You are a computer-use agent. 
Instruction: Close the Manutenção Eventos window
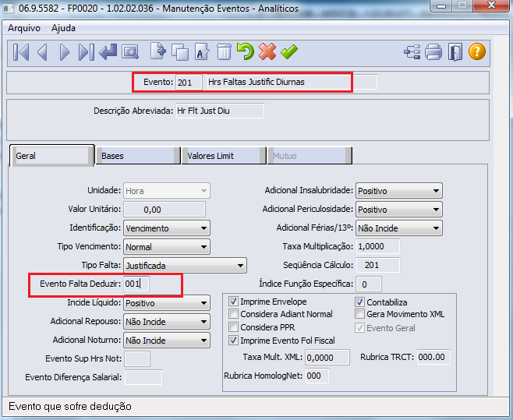(491, 5)
